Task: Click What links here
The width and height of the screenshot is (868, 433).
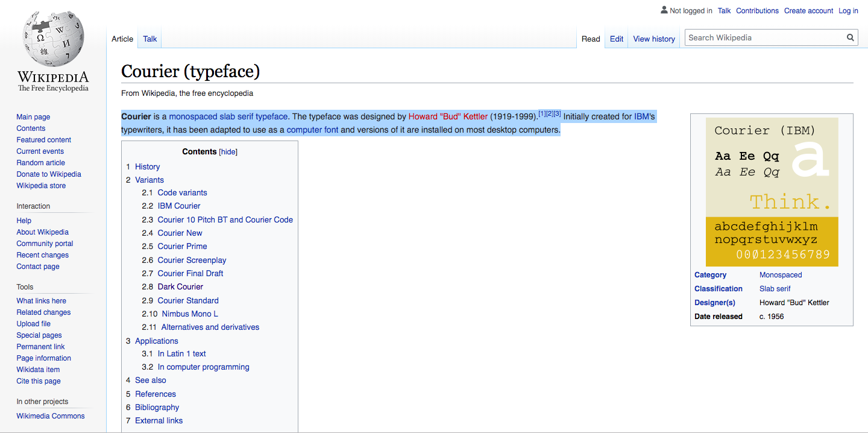Action: tap(41, 301)
